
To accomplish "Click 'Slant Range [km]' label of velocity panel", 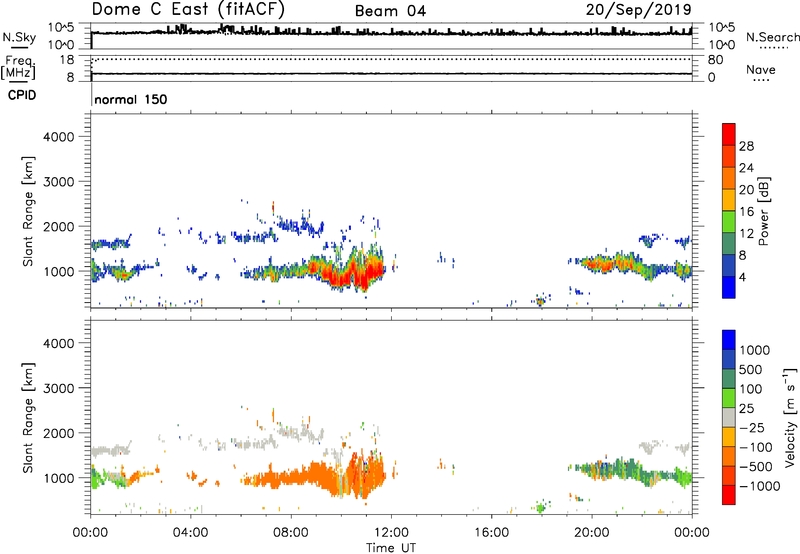I will (x=28, y=417).
